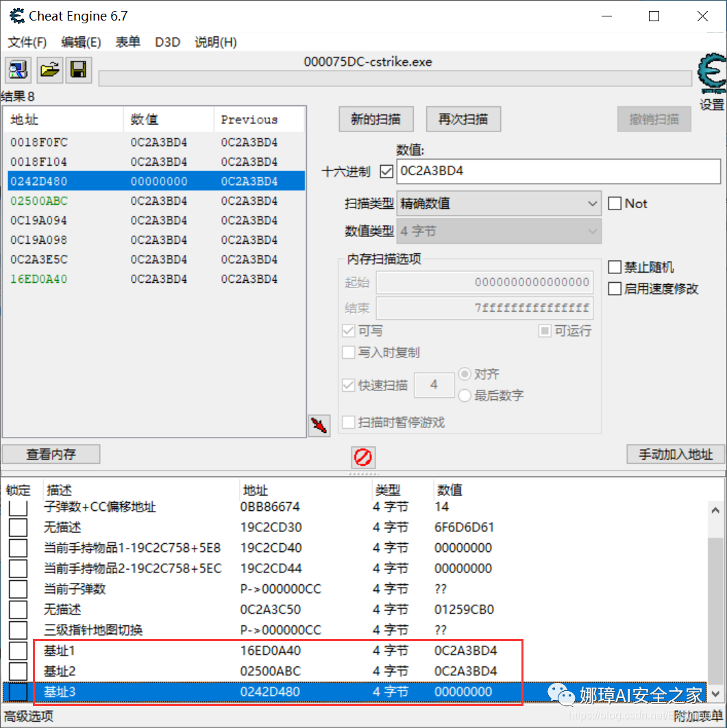Click the 撤销扫描 button
Image resolution: width=727 pixels, height=728 pixels.
tap(654, 119)
